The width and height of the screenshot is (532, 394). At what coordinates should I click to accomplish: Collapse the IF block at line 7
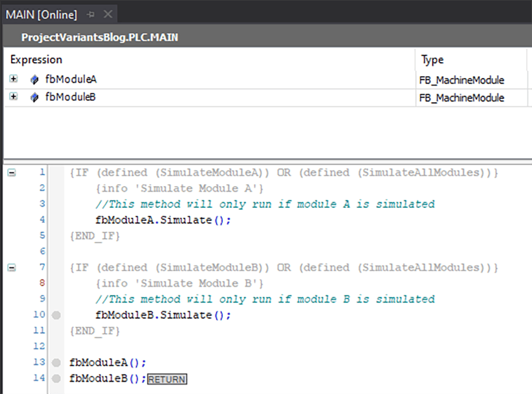tap(12, 268)
